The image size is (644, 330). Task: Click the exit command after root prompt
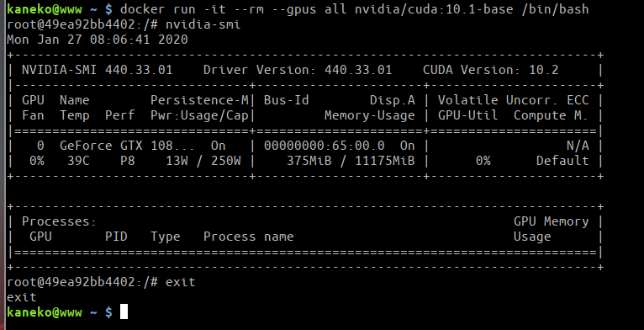point(180,282)
